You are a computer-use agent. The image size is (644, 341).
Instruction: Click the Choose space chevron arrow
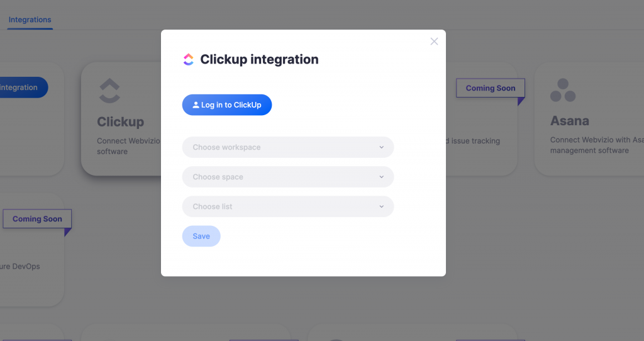(x=382, y=177)
